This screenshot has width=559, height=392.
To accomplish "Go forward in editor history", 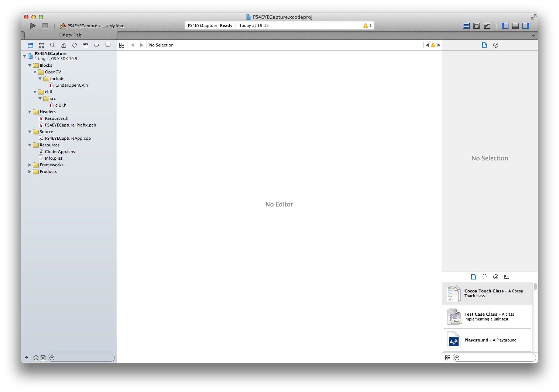I will click(x=141, y=45).
